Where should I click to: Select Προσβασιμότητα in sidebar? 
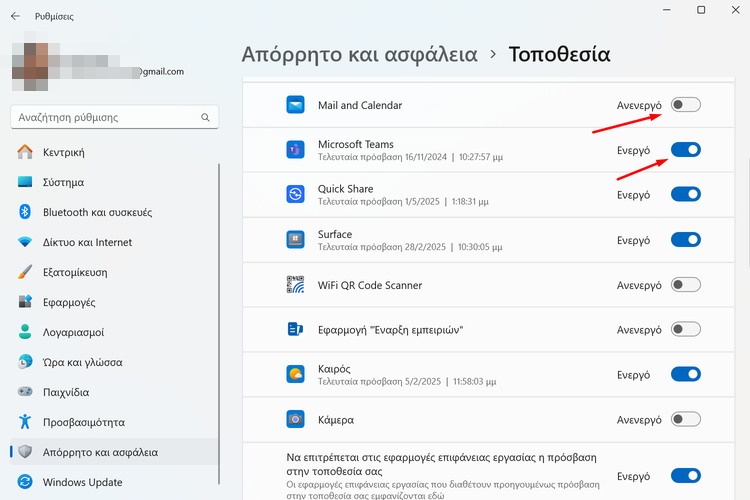coord(114,422)
